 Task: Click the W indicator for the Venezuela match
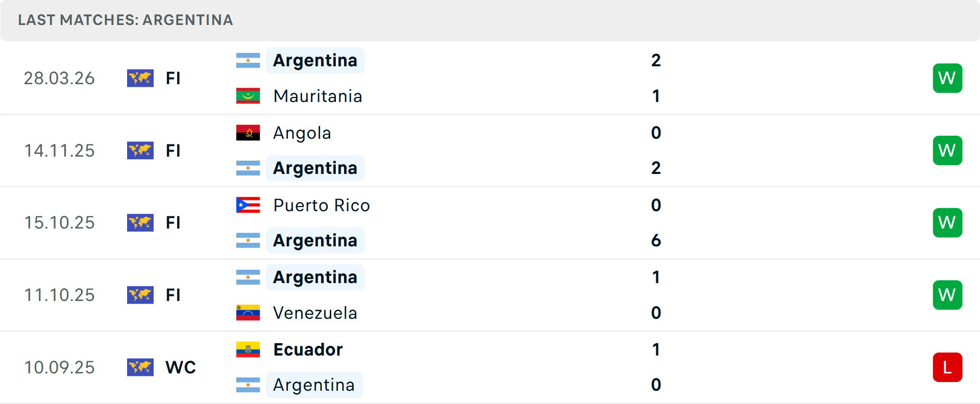(947, 295)
